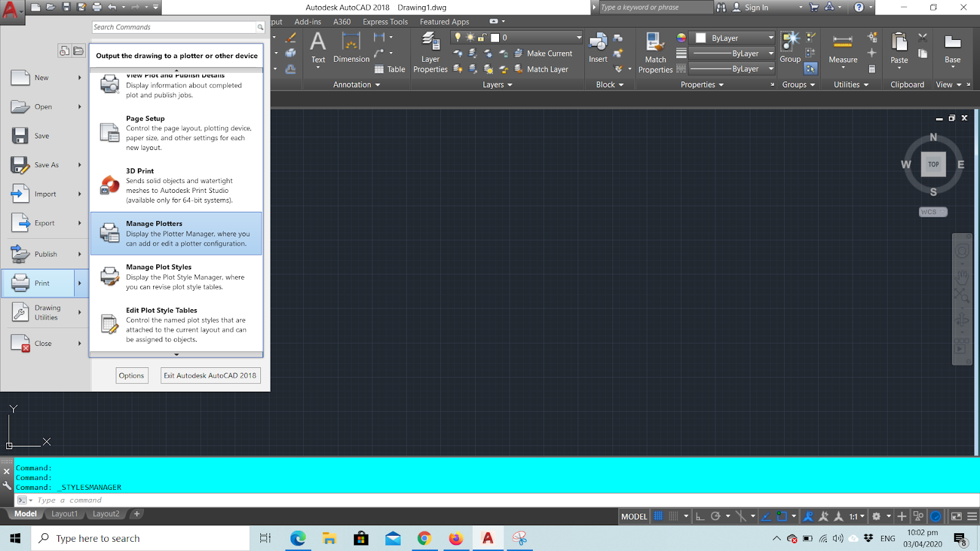Activate the Text annotation tool
Image resolution: width=980 pixels, height=551 pixels.
(318, 48)
